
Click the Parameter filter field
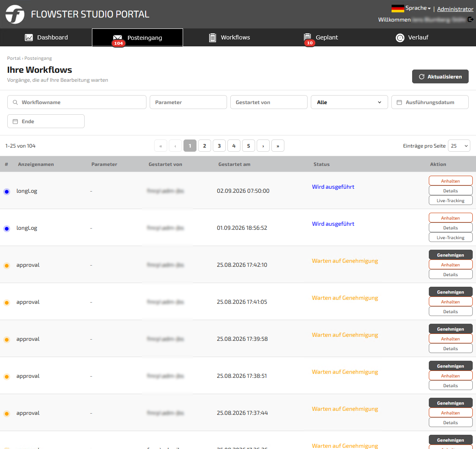tap(188, 102)
